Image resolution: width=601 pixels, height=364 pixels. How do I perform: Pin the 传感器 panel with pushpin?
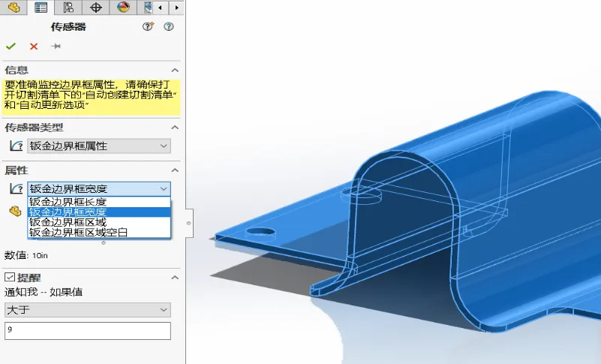click(56, 47)
